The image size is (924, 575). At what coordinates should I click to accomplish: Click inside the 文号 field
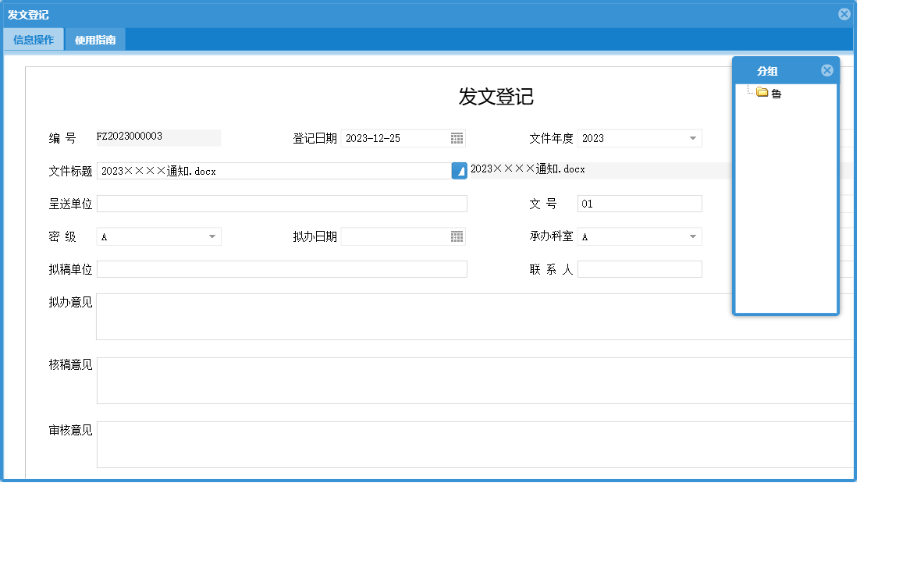[x=640, y=204]
